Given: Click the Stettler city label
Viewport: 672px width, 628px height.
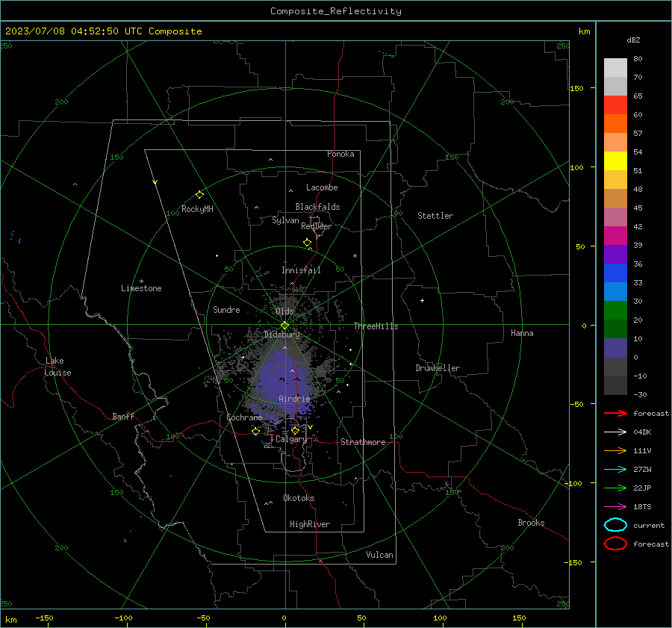Looking at the screenshot, I should click(435, 216).
